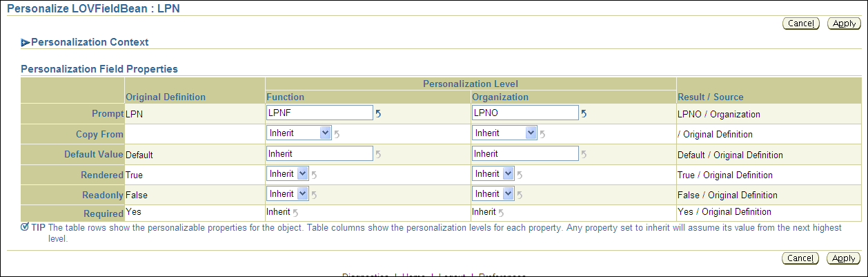Click the Prompt row label
This screenshot has width=868, height=277.
107,114
